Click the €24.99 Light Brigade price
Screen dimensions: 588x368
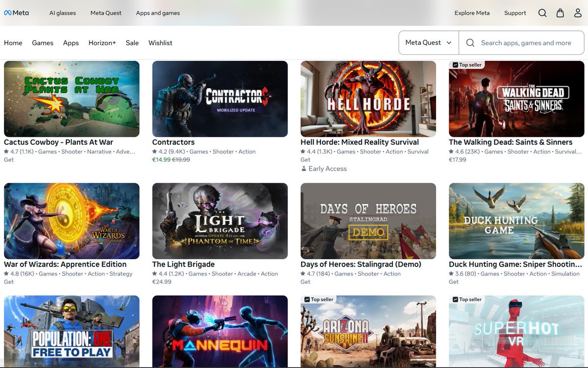point(162,282)
